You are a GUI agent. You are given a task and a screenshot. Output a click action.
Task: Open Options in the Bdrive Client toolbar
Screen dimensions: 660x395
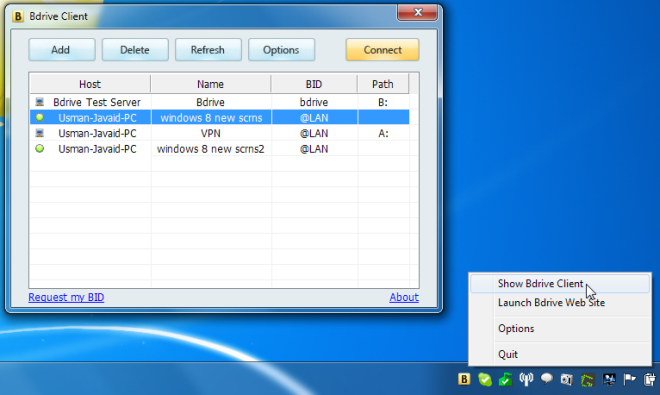[x=282, y=50]
